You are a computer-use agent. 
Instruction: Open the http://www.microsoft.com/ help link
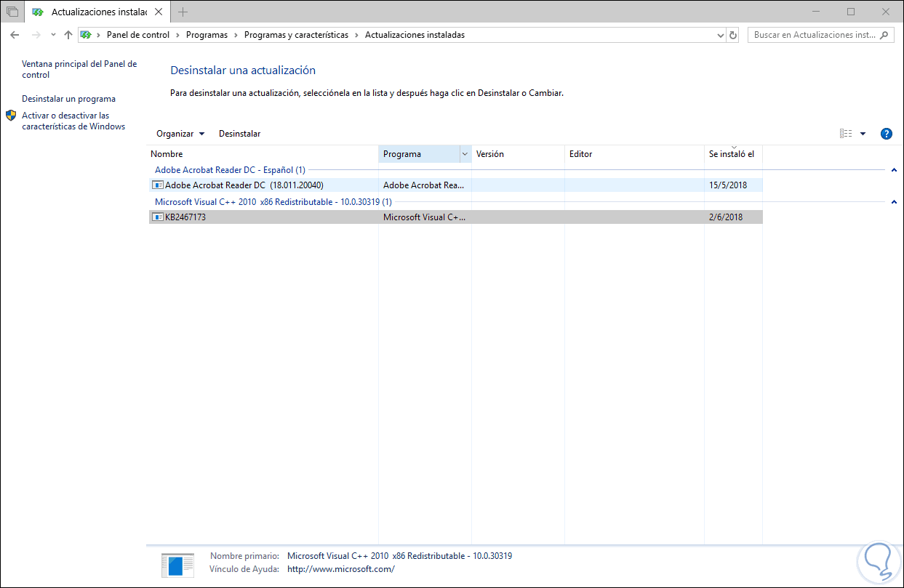(341, 569)
